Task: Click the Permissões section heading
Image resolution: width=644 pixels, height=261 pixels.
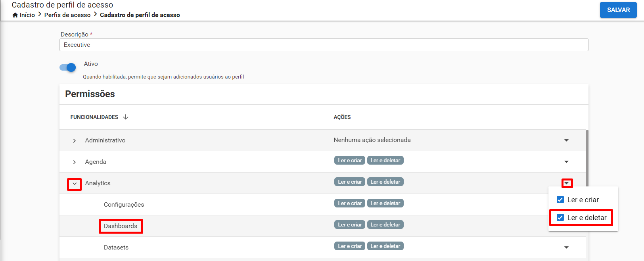Action: 90,94
